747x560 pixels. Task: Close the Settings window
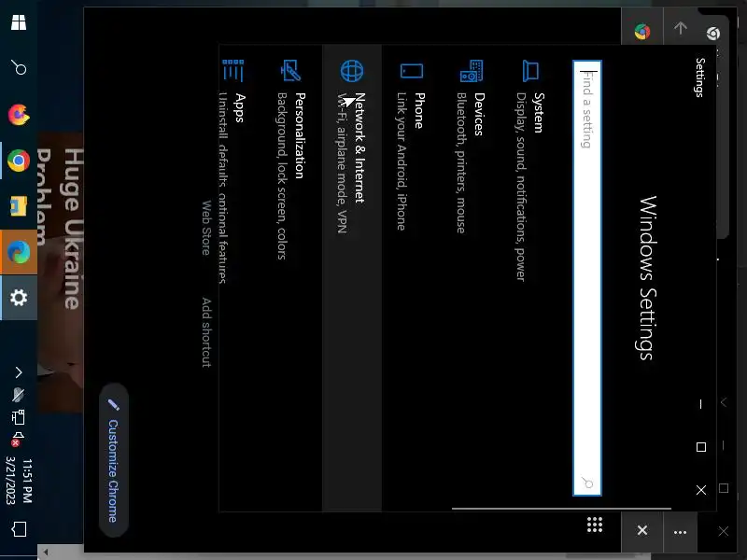(701, 489)
